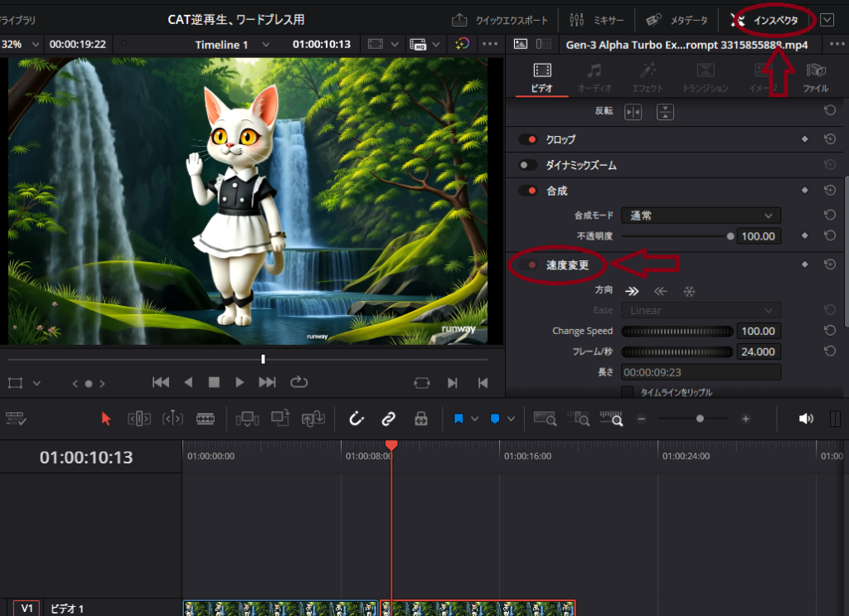Select the arrow selection tool in timeline toolbar
The width and height of the screenshot is (849, 616).
106,419
